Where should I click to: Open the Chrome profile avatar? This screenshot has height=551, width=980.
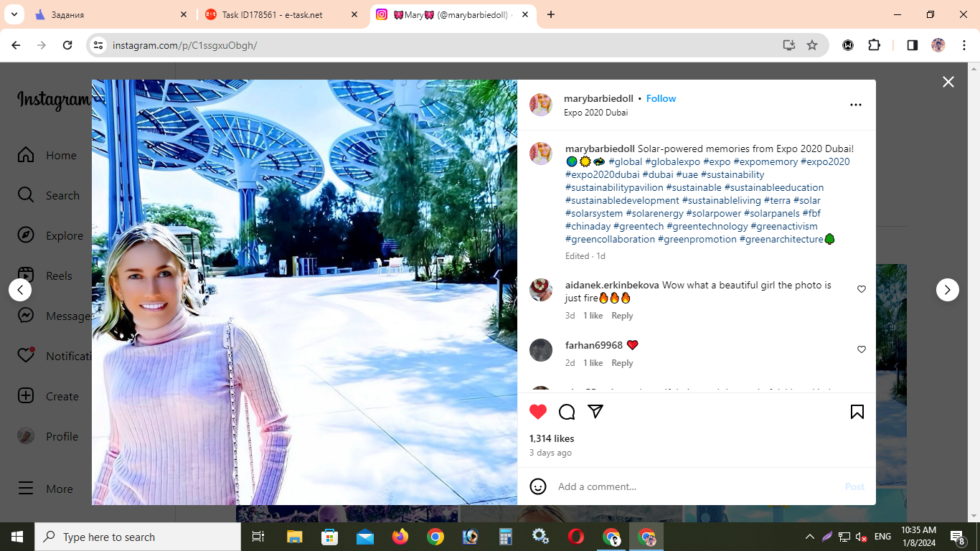point(938,45)
